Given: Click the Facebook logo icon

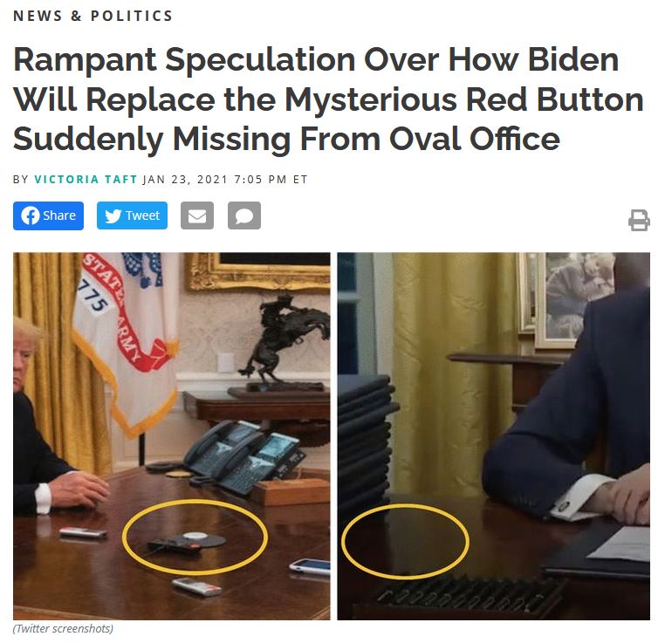Looking at the screenshot, I should pyautogui.click(x=30, y=215).
